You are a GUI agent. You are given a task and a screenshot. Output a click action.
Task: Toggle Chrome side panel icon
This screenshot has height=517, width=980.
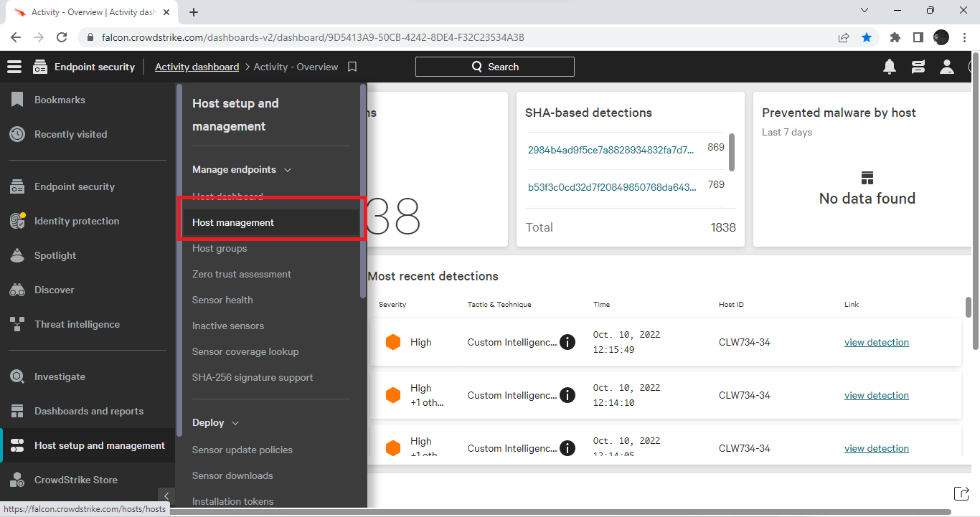[x=918, y=37]
